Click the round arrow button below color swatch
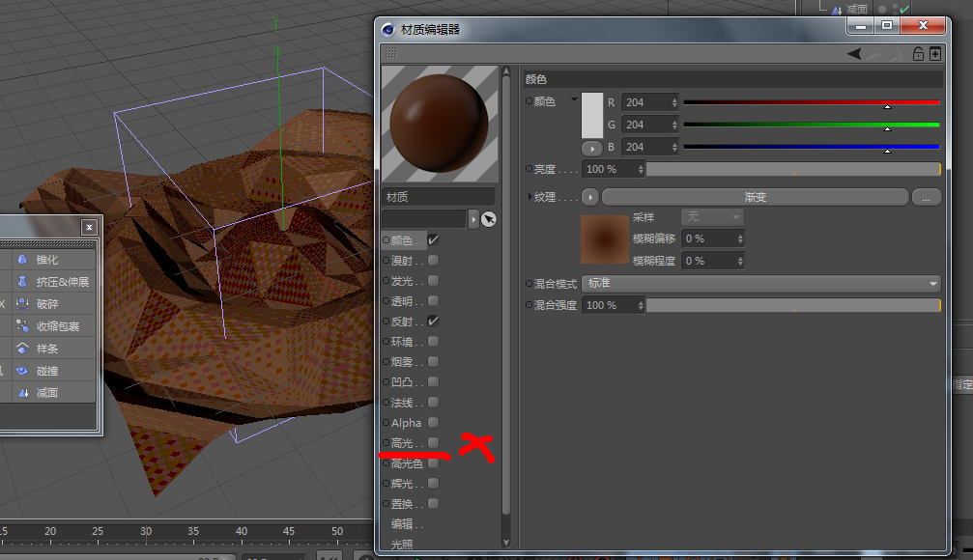The width and height of the screenshot is (973, 560). pos(592,149)
